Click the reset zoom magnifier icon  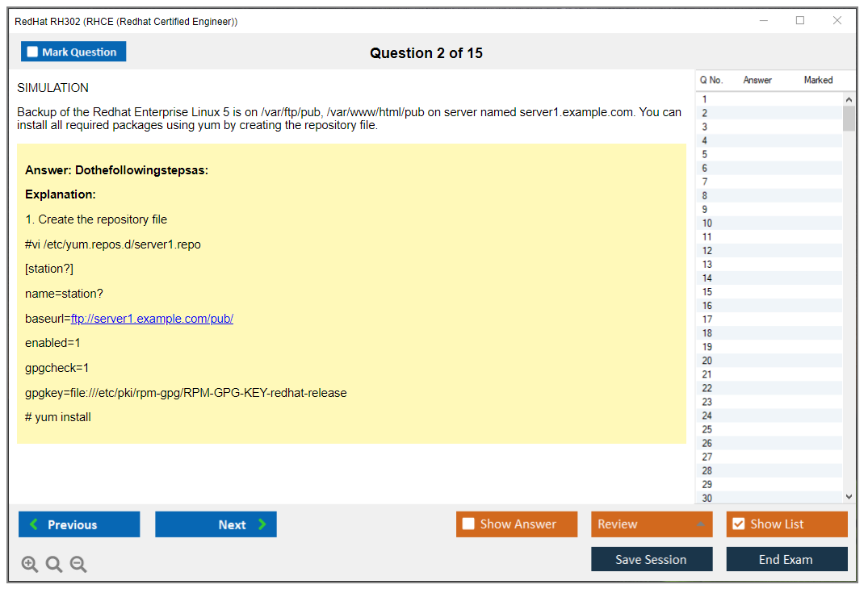54,564
